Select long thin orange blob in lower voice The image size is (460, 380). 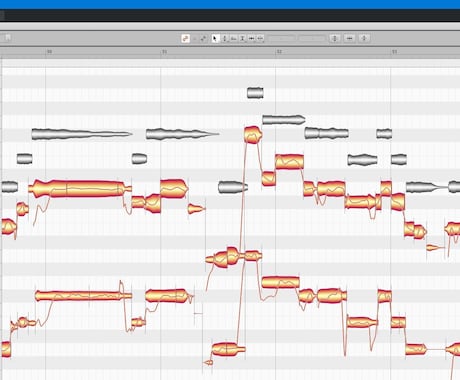click(83, 296)
